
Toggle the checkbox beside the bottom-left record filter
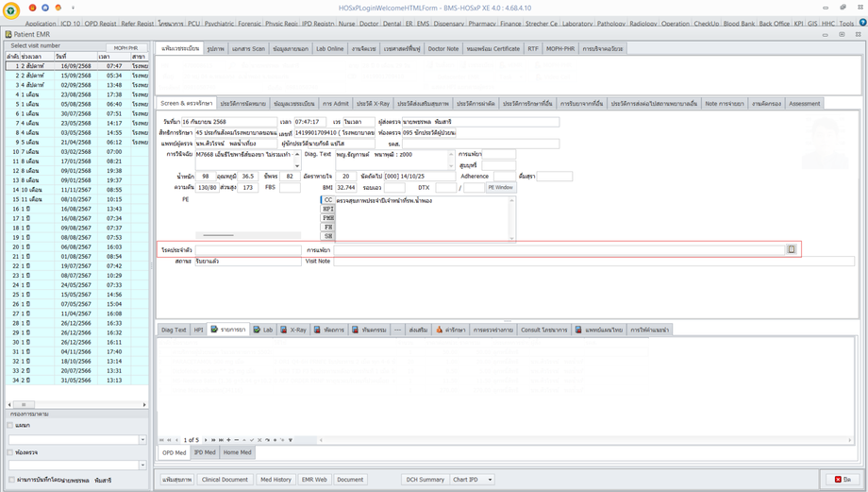[x=11, y=480]
